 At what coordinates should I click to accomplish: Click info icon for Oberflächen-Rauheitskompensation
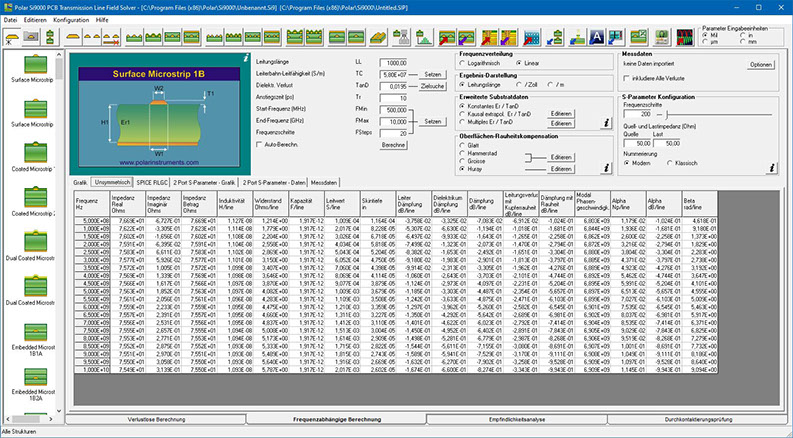tap(604, 168)
